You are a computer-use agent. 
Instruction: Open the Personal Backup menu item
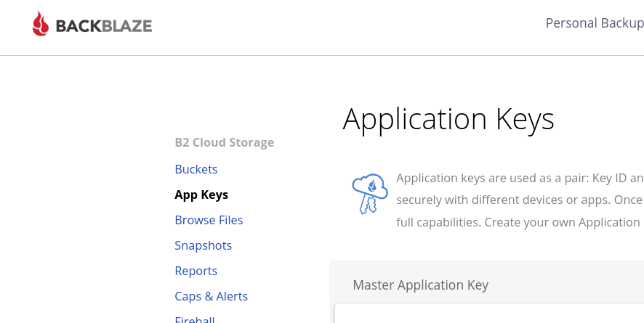594,23
